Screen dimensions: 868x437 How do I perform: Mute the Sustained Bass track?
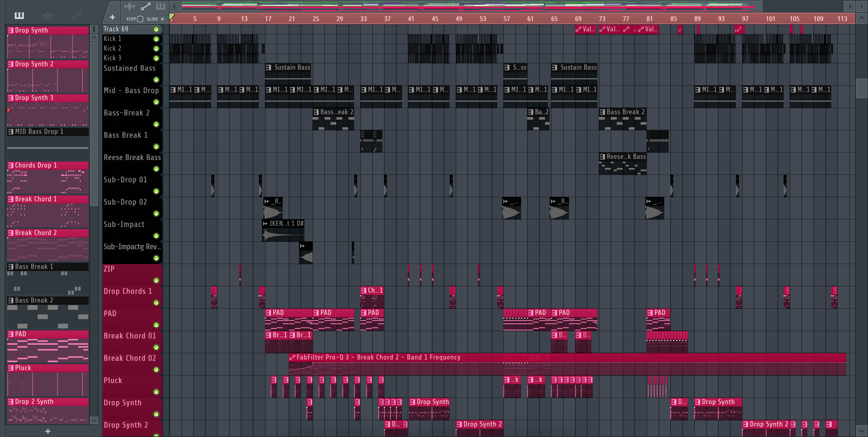[156, 80]
